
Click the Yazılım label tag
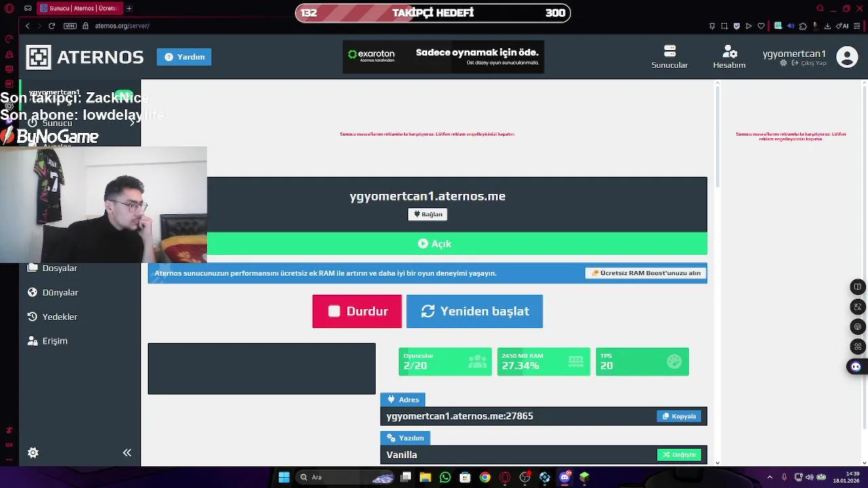tap(405, 438)
